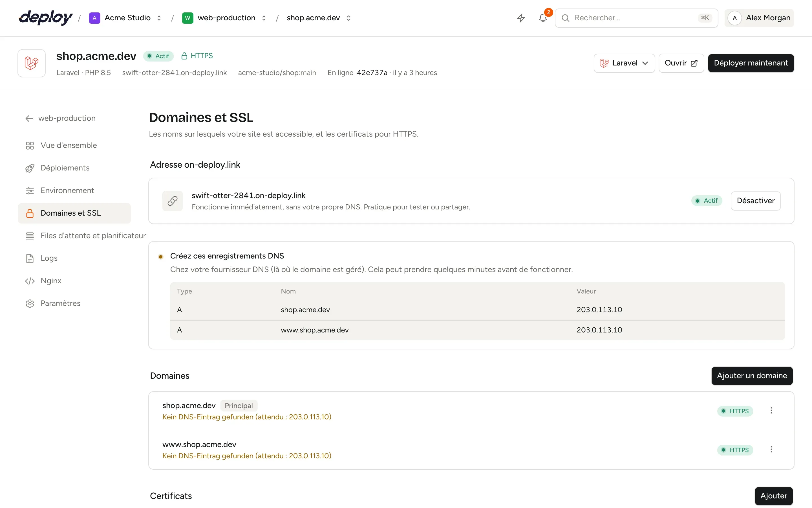Click Ajouter un domaine
Screen dimensions: 812x508
tap(752, 376)
